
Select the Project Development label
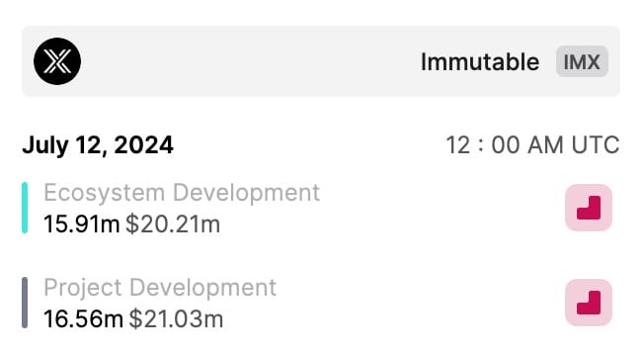click(x=160, y=288)
